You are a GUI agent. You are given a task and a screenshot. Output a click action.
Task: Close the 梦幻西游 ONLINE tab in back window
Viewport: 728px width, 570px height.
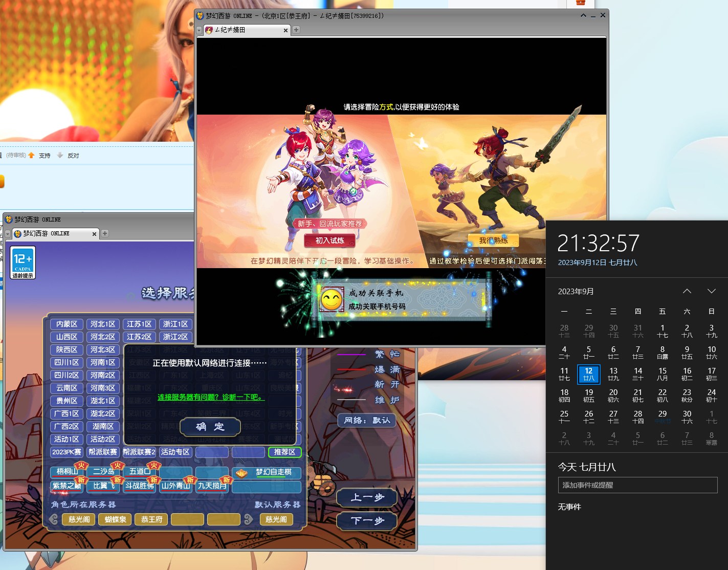click(x=94, y=234)
